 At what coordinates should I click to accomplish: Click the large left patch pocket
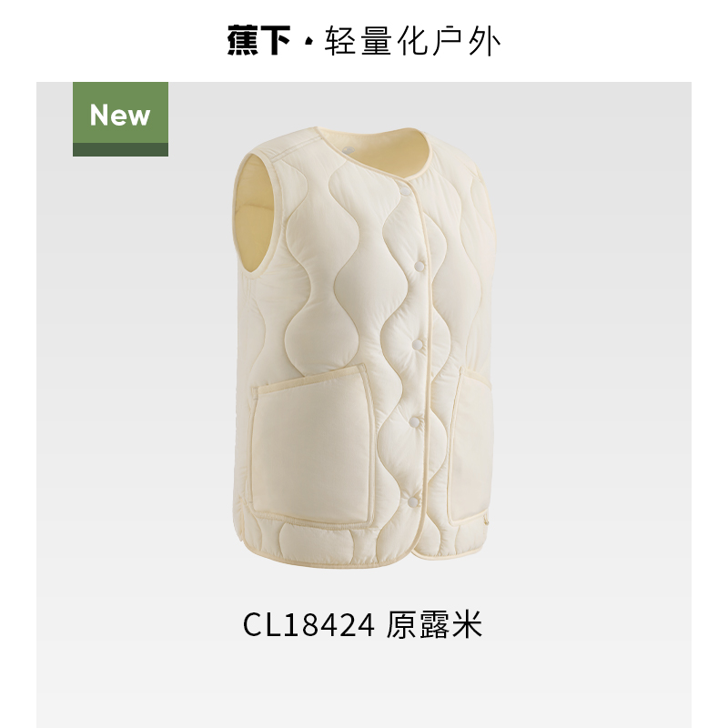click(x=311, y=447)
